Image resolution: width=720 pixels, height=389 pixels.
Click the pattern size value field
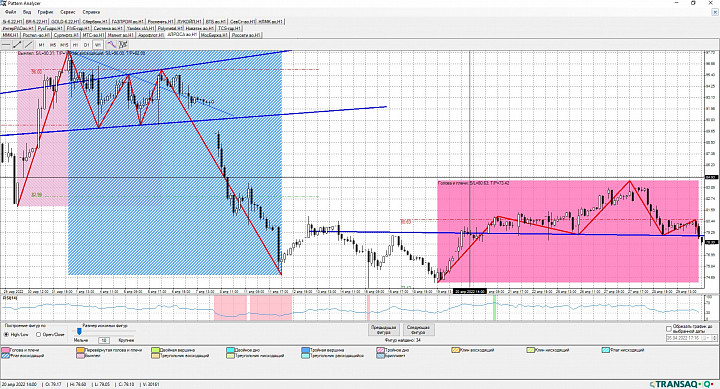point(104,340)
